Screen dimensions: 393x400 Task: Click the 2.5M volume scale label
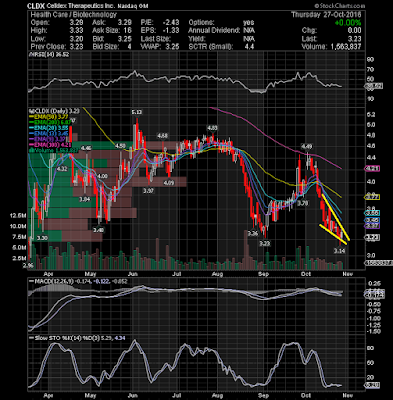point(20,258)
